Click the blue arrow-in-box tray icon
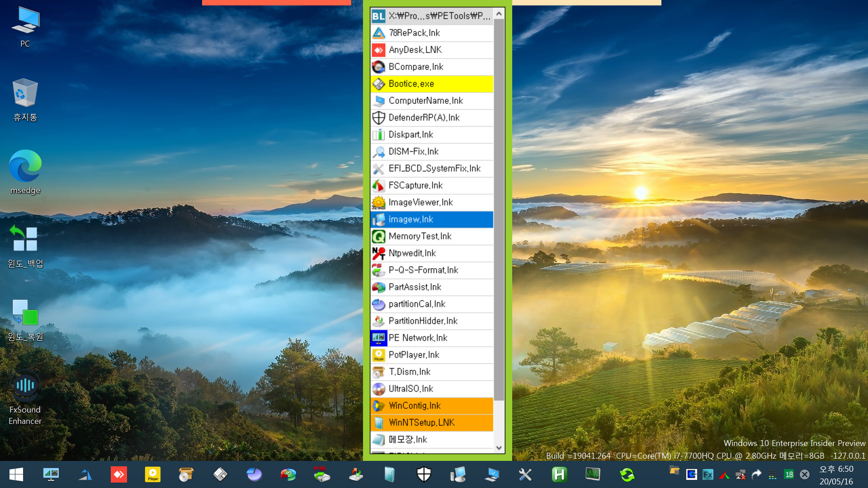This screenshot has height=488, width=868. 691,474
